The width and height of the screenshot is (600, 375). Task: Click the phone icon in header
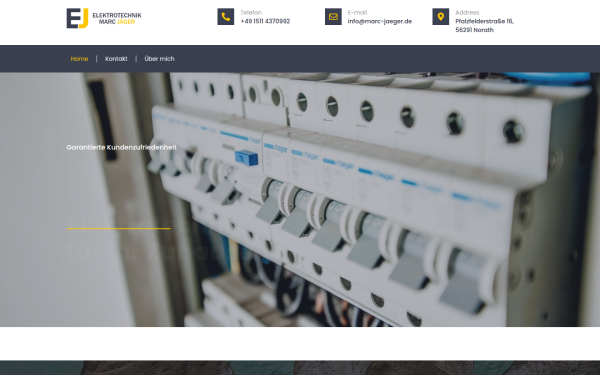[x=226, y=17]
